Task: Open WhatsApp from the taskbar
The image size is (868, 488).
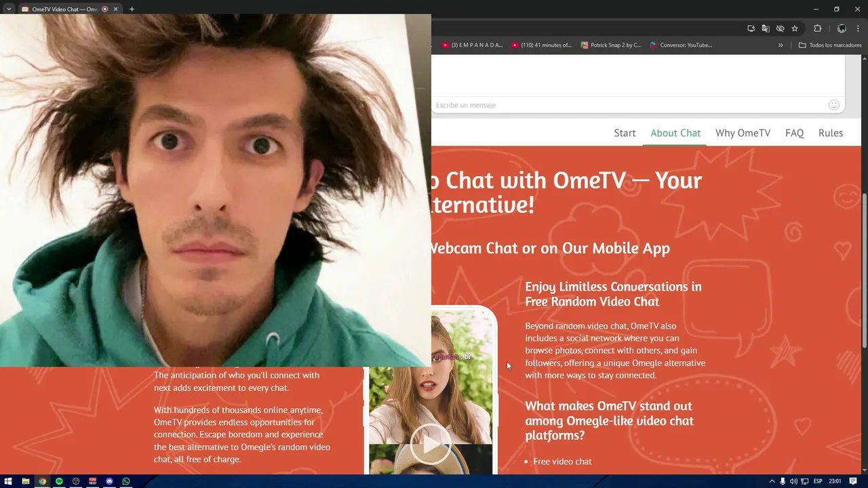Action: click(x=126, y=481)
